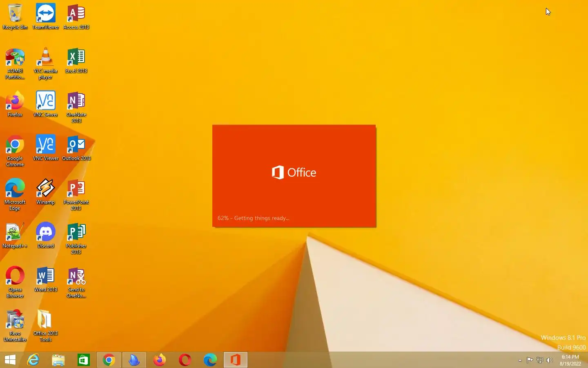Select the OneNote 2013 shortcut
The height and width of the screenshot is (368, 588).
click(76, 107)
